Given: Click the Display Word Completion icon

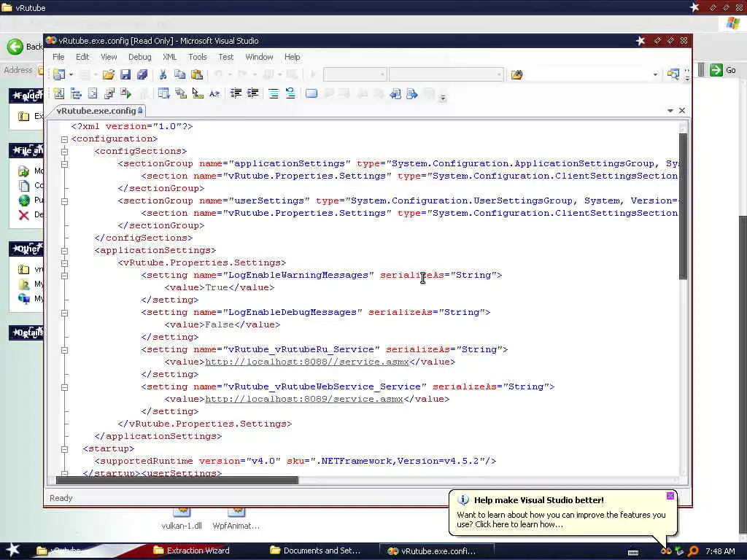Looking at the screenshot, I should [x=214, y=93].
